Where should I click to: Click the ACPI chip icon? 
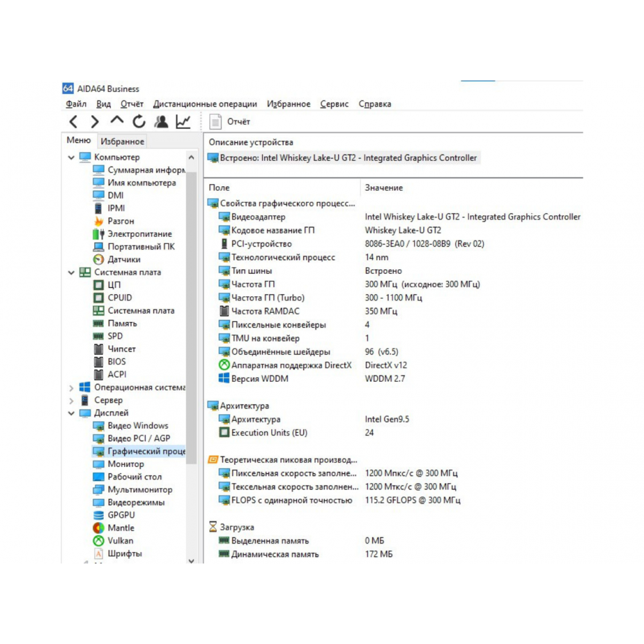(99, 375)
